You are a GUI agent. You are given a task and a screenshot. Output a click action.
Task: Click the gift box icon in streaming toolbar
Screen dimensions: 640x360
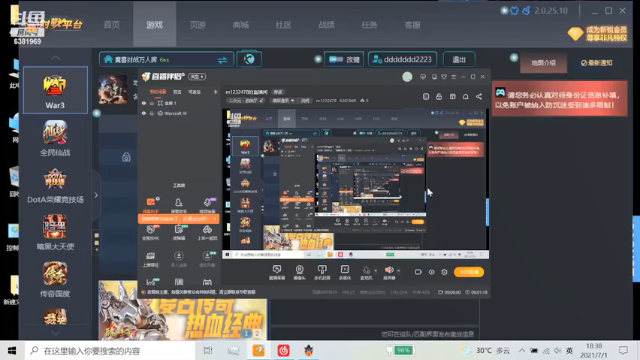pos(453,96)
